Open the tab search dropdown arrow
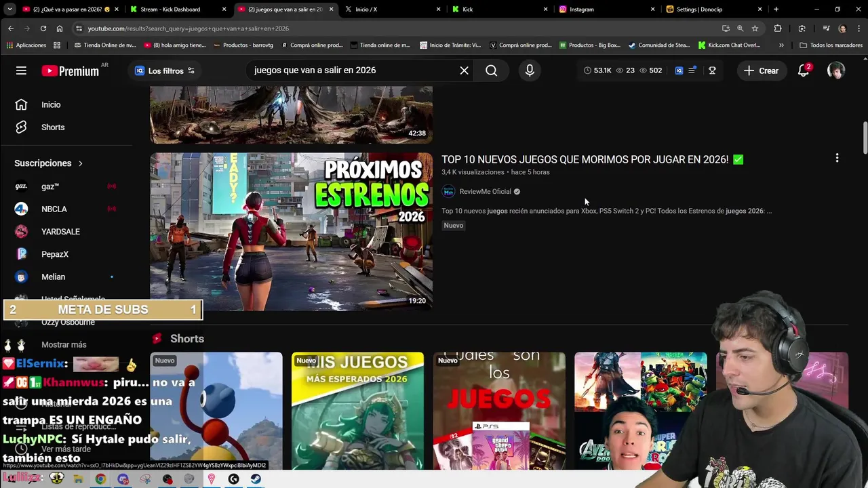868x488 pixels. click(9, 9)
